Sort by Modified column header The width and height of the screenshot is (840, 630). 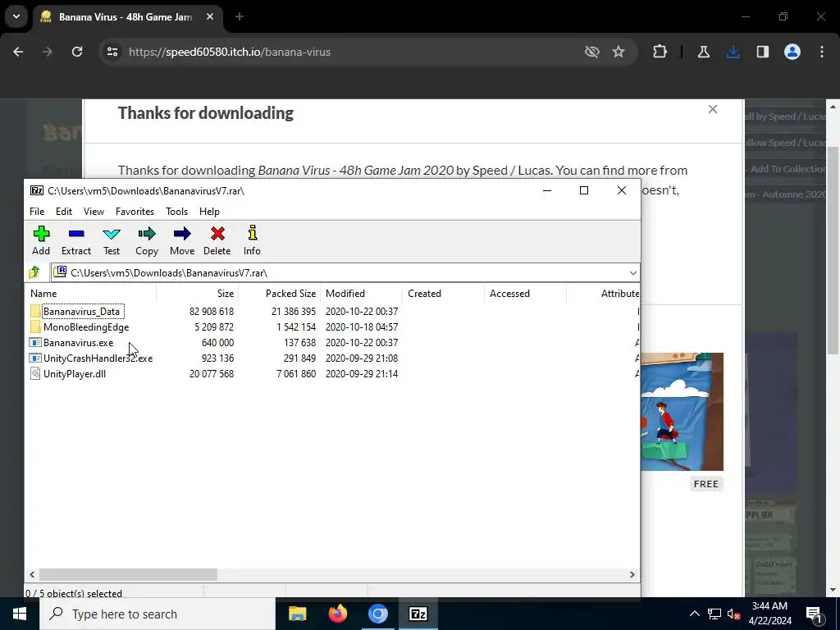point(361,294)
